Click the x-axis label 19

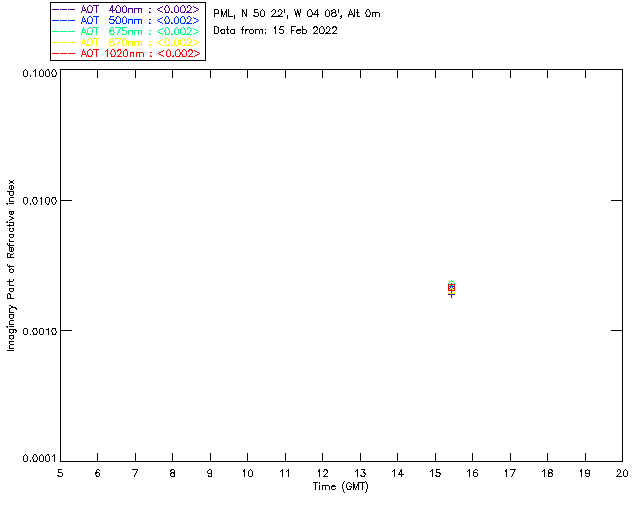[x=585, y=473]
